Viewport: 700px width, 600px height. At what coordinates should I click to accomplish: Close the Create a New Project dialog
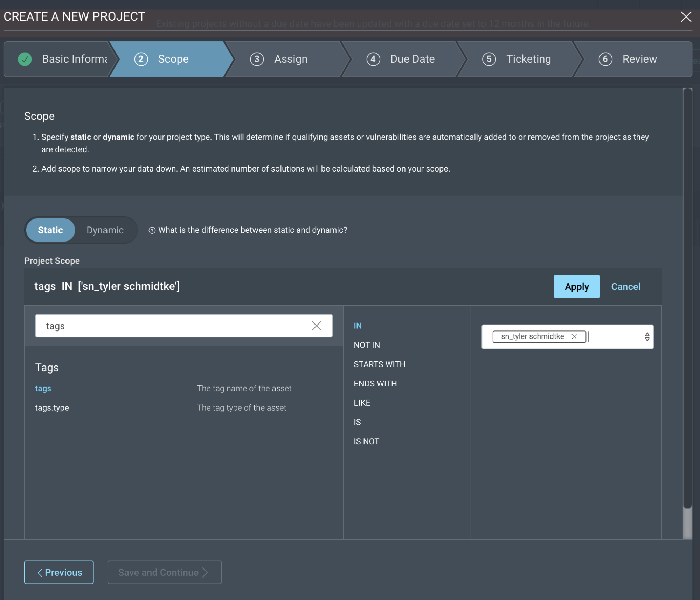click(686, 16)
